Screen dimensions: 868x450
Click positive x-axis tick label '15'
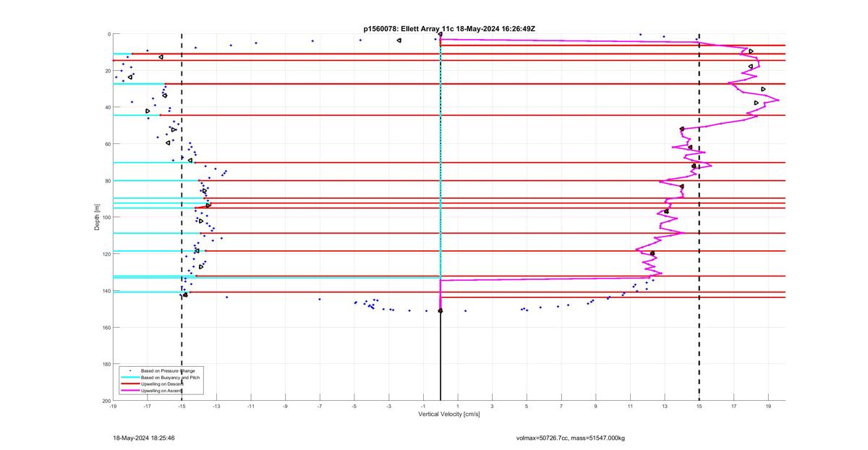tap(699, 407)
